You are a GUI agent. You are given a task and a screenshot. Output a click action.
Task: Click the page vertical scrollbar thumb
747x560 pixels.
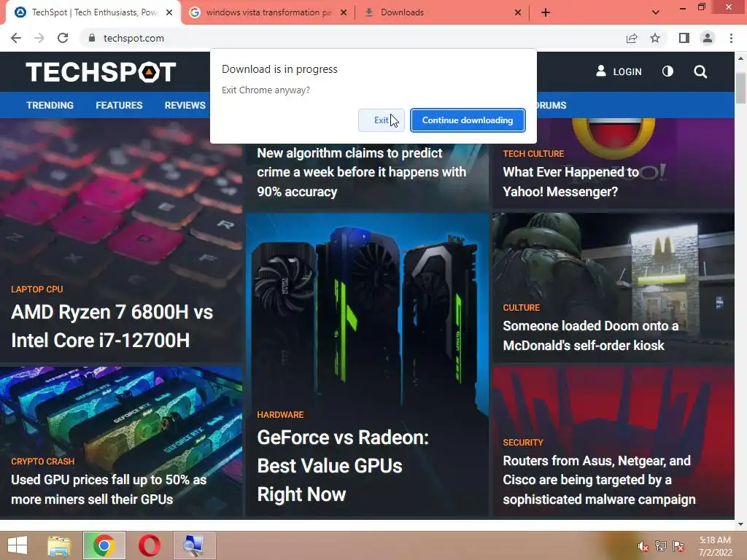[x=740, y=87]
